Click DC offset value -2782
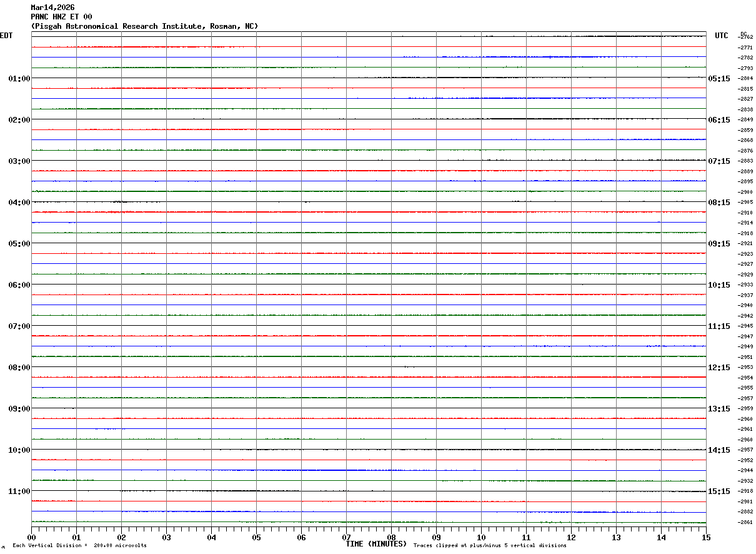Viewport: 756px width, 554px height. coord(745,58)
